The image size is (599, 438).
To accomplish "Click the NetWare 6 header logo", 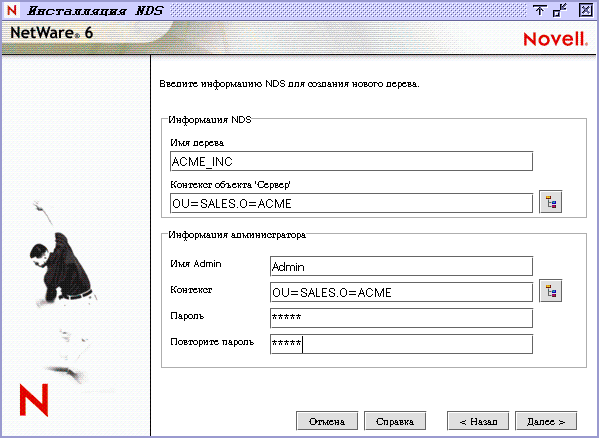I will point(52,33).
